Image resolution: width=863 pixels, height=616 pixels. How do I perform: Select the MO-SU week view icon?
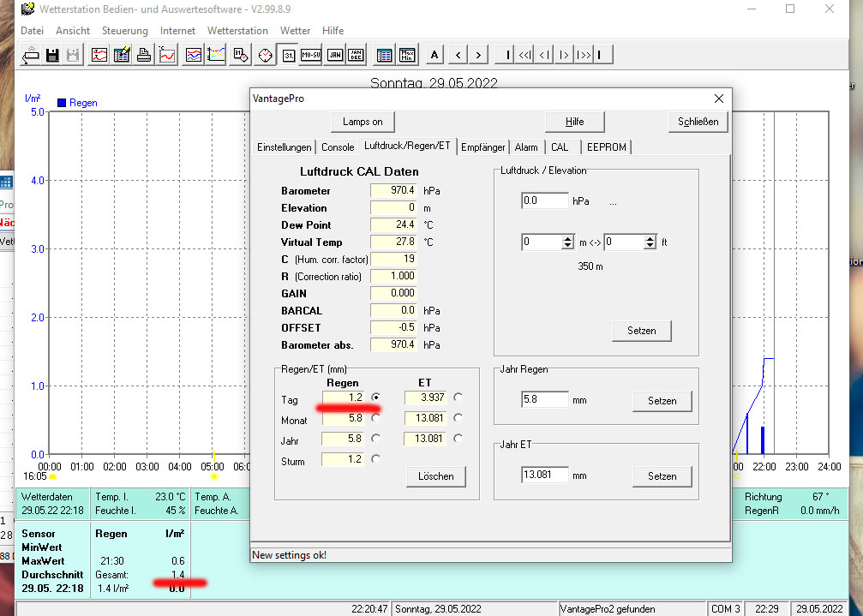pyautogui.click(x=311, y=55)
